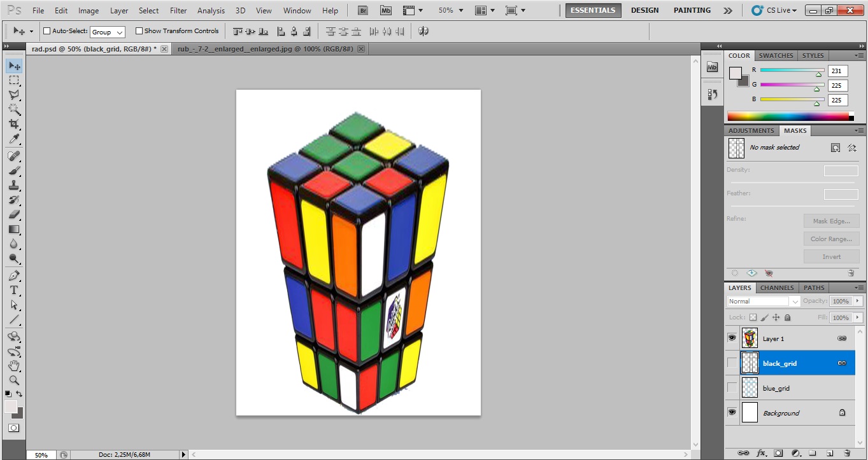Open the Layer menu
868x460 pixels.
click(119, 10)
